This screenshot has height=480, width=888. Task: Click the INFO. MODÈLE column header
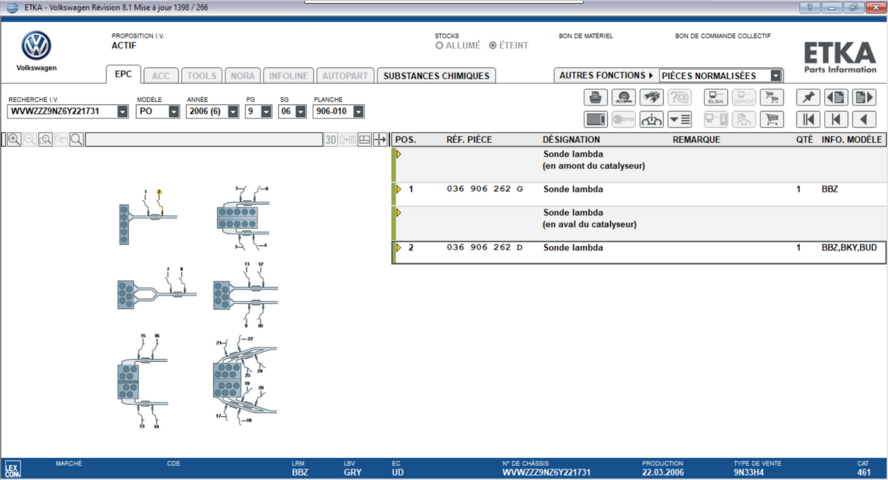pos(851,139)
